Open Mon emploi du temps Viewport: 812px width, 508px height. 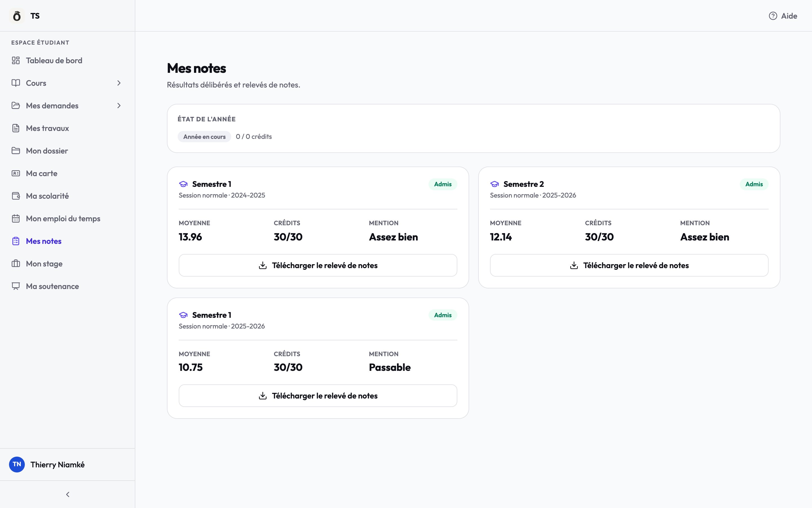point(67,218)
